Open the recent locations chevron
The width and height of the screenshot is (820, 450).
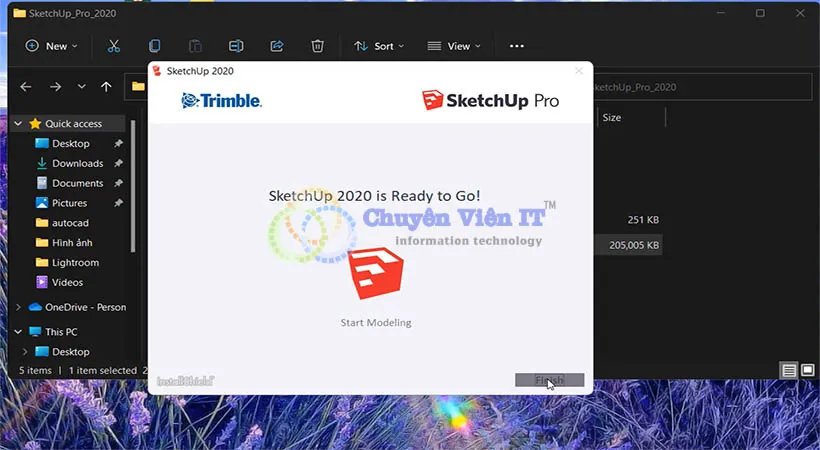pos(81,87)
